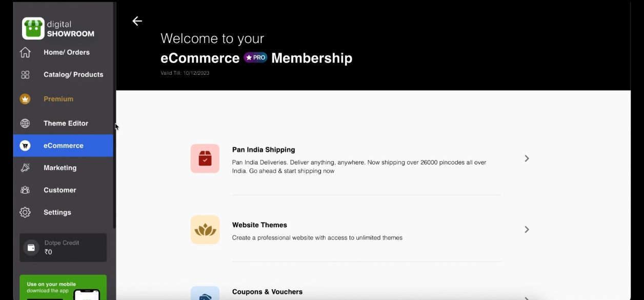Click the Pan India Shipping box icon
This screenshot has height=300, width=644.
pyautogui.click(x=205, y=159)
